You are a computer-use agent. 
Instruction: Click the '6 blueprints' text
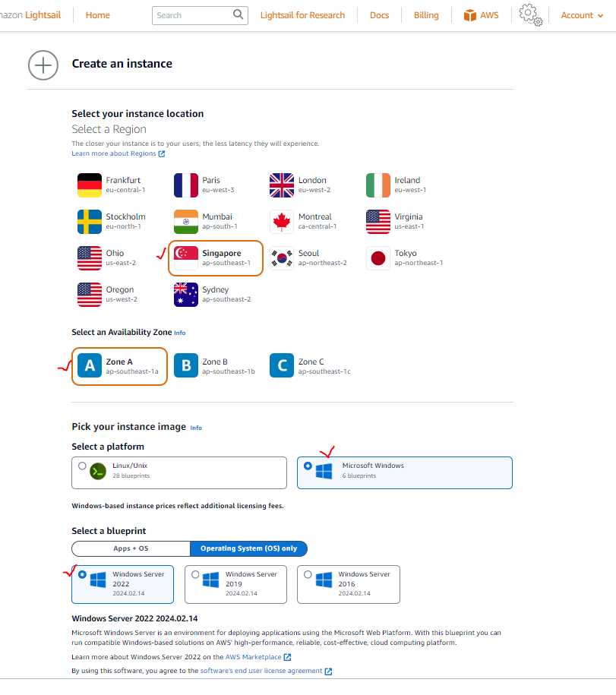click(359, 475)
